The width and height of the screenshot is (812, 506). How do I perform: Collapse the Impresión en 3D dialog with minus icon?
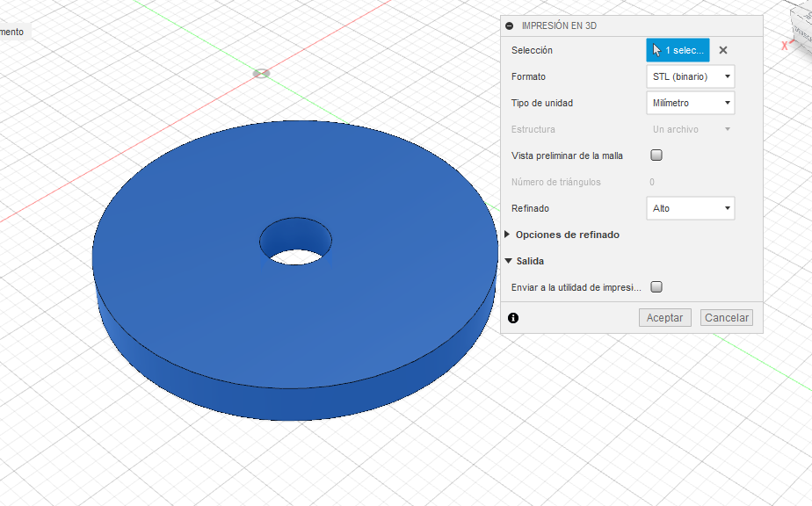(509, 25)
